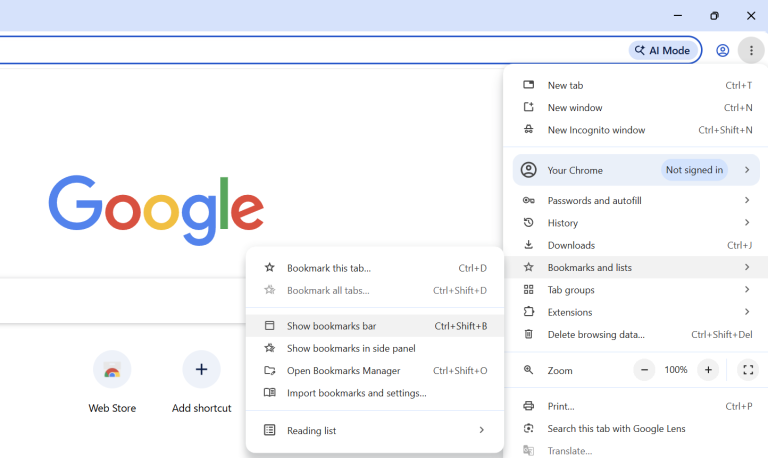Click the Extensions puzzle icon
The image size is (768, 458).
click(x=528, y=312)
